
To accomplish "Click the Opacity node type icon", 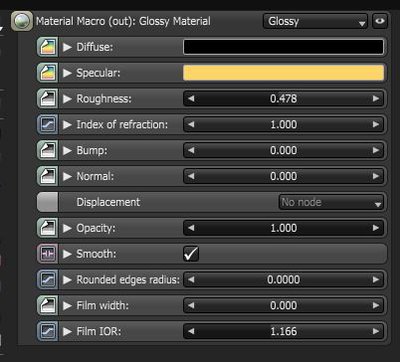I will pos(47,228).
